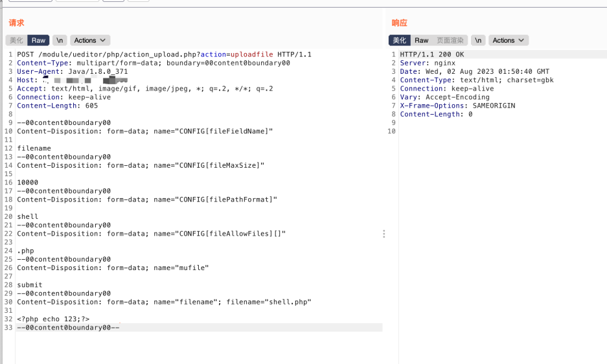Click request 'Connection: keep-alive' line
Screen dimensions: 607x364
(64, 97)
